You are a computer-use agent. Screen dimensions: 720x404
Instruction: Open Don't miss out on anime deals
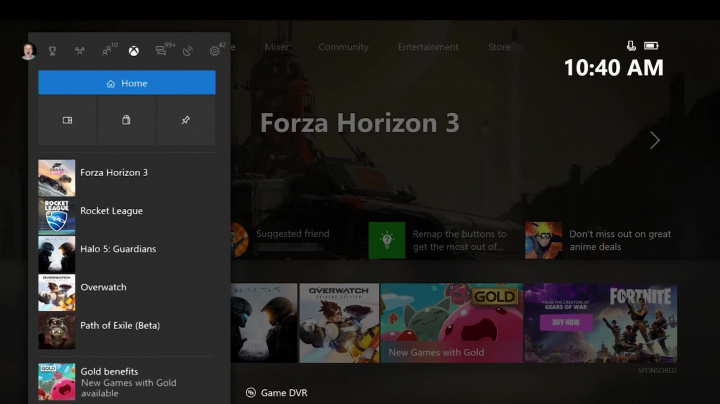coord(620,240)
